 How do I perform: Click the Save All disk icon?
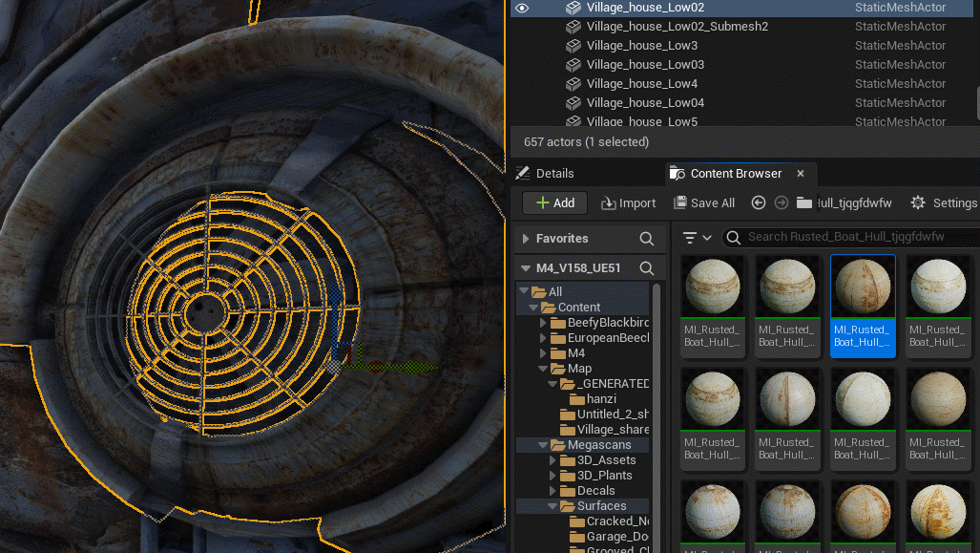pos(680,203)
